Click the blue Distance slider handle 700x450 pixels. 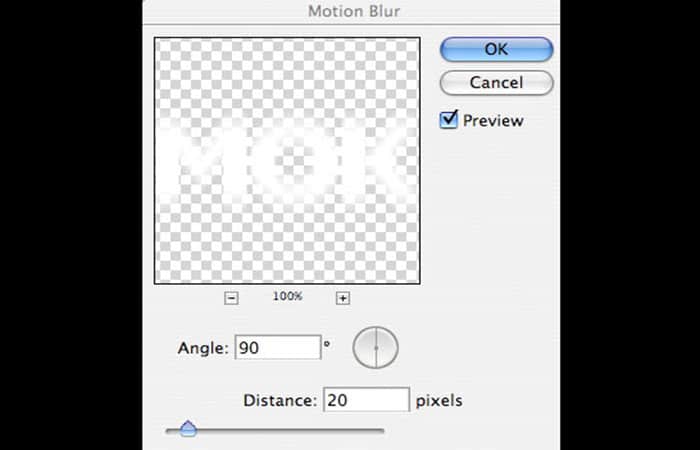(x=188, y=429)
